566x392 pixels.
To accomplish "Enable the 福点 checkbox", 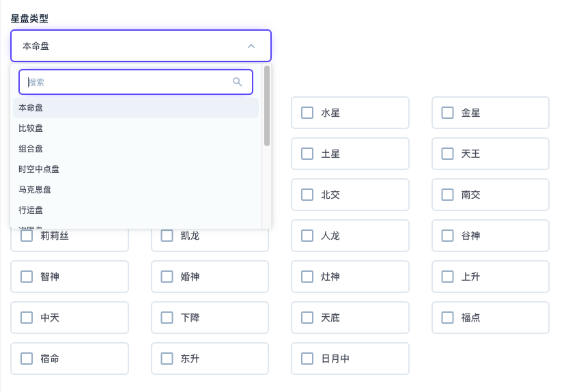I will 448,318.
